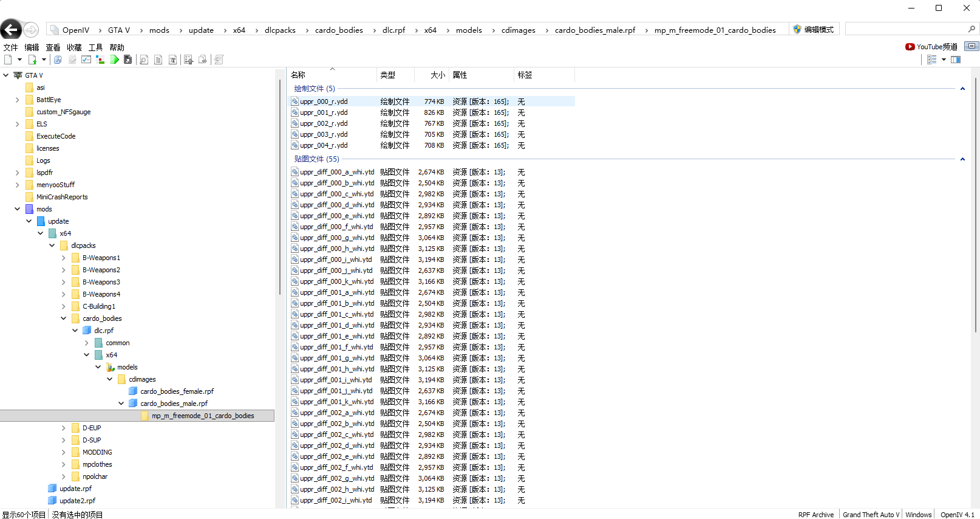980x519 pixels.
Task: Click the dark save-shortcut toolbar icon
Action: (128, 60)
